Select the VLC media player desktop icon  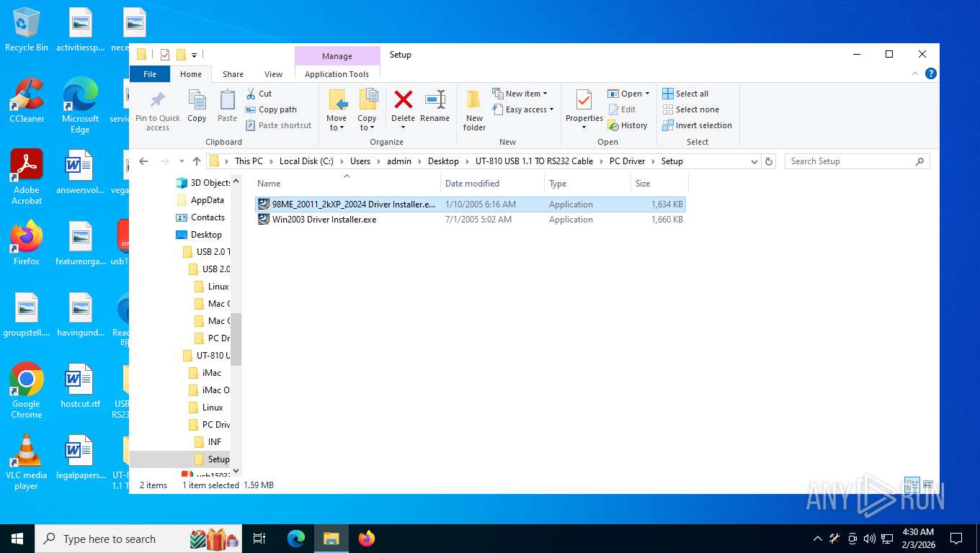coord(27,462)
